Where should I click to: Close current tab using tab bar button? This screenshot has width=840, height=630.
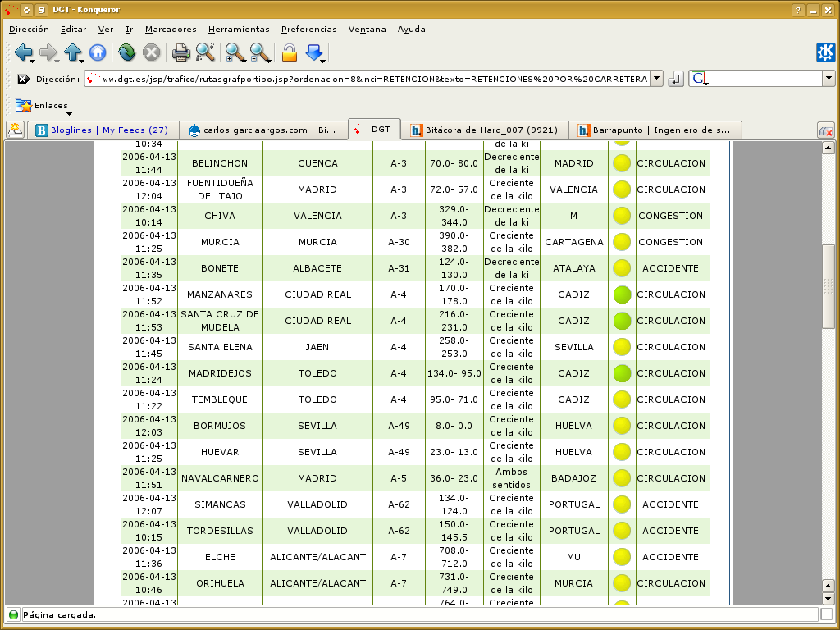825,130
